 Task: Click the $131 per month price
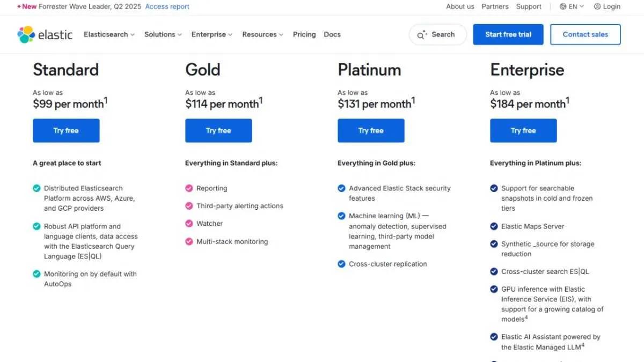tap(376, 104)
